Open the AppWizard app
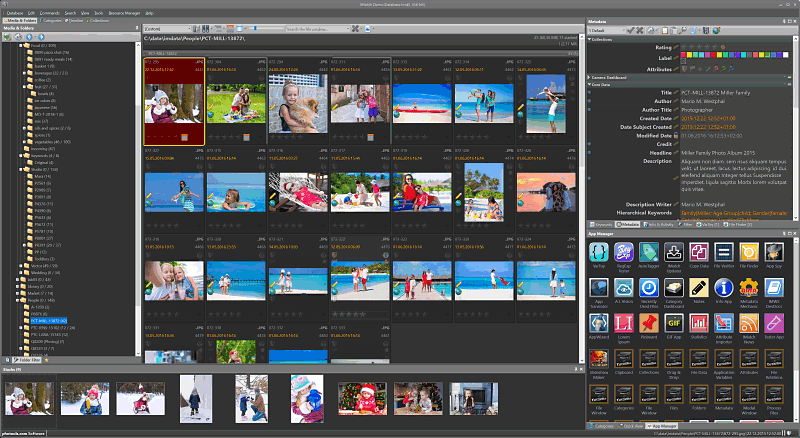Screen dimensions: 800x438 click(598, 324)
